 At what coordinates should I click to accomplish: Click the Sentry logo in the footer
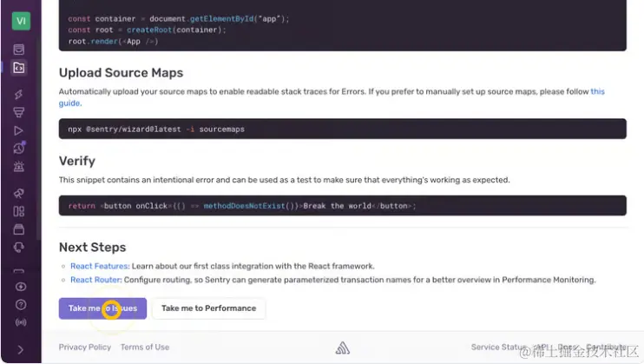[343, 348]
